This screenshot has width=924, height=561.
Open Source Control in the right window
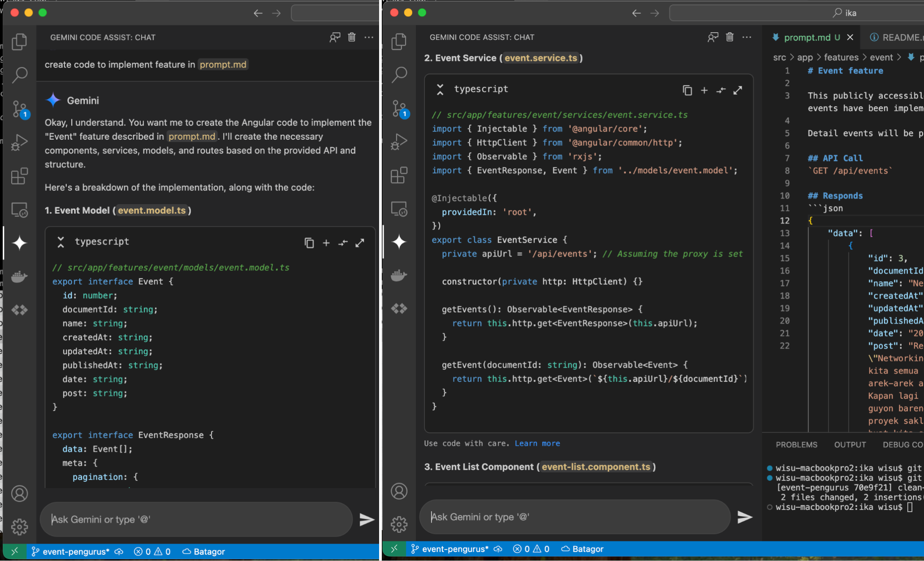pos(400,109)
